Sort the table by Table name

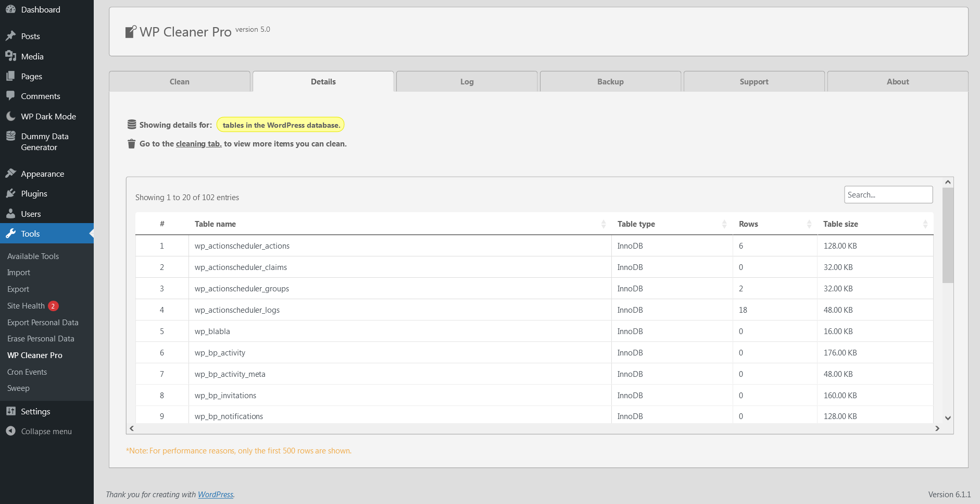point(215,224)
